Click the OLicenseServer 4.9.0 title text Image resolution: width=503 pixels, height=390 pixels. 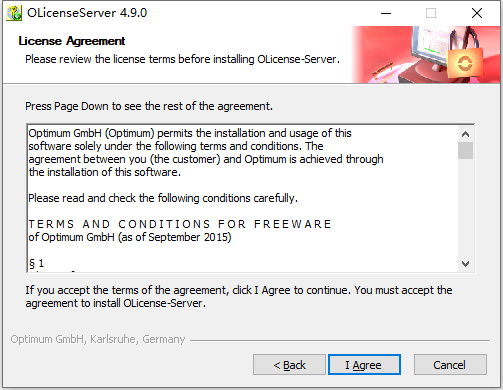click(x=87, y=13)
